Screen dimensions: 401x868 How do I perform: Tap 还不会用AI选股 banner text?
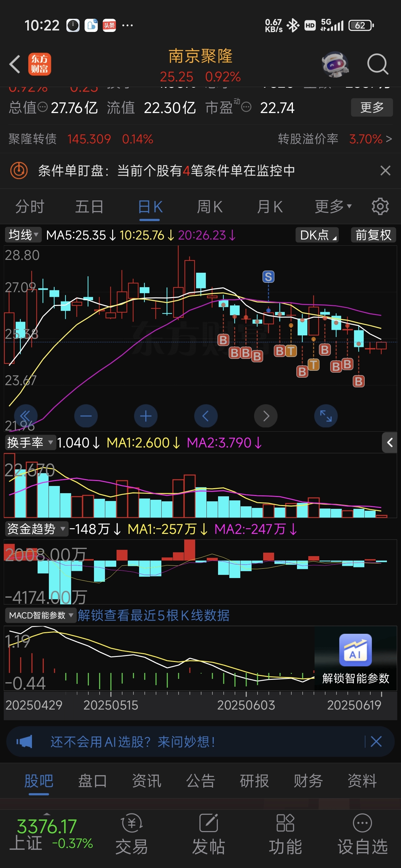[133, 741]
